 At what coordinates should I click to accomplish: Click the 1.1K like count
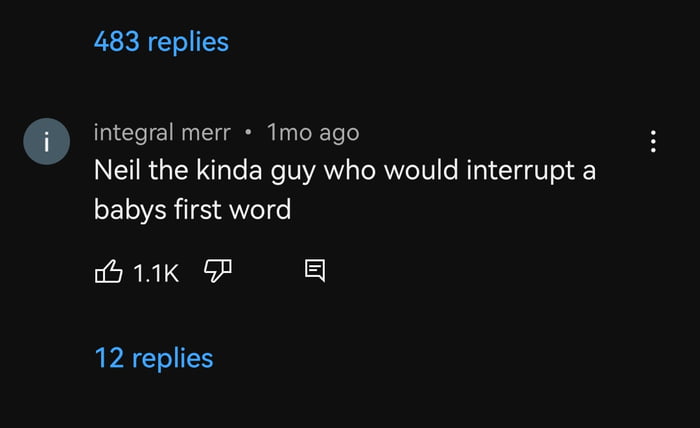tap(156, 273)
